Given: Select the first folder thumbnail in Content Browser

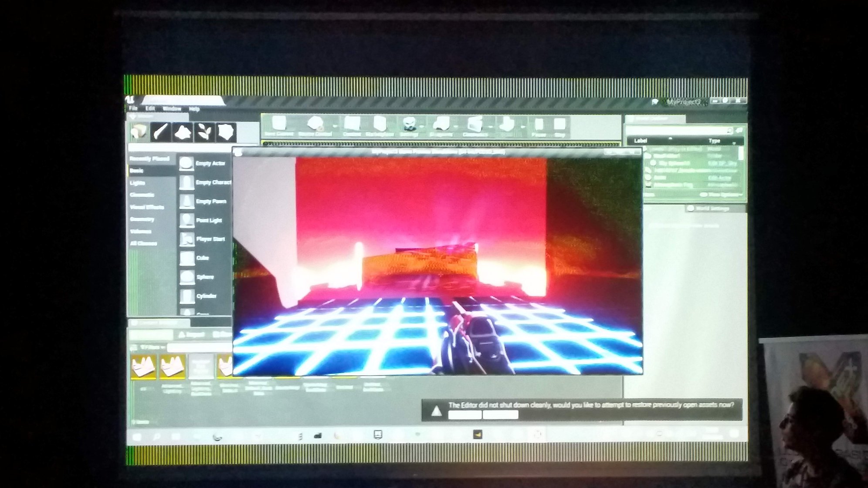Looking at the screenshot, I should click(x=143, y=366).
